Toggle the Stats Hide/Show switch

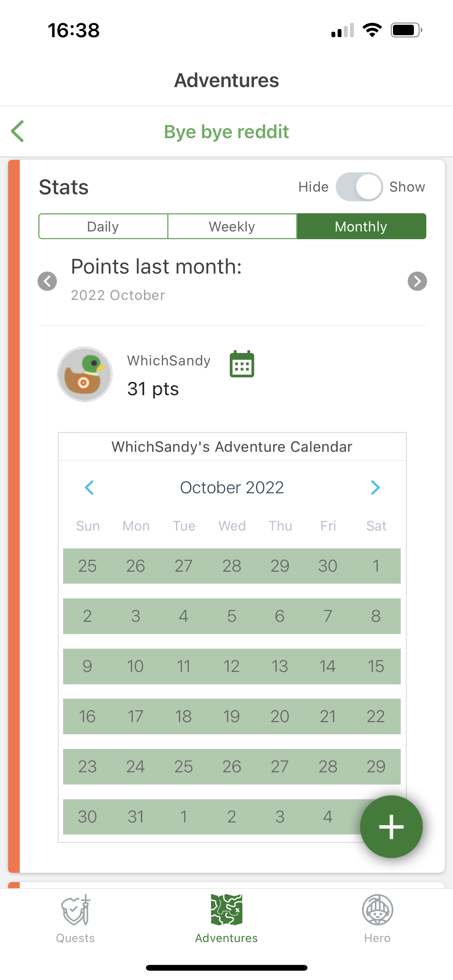pyautogui.click(x=359, y=187)
